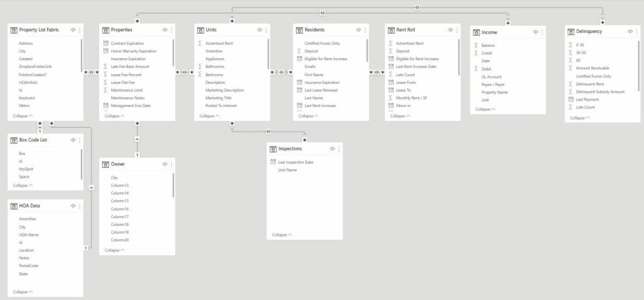This screenshot has height=300, width=644.
Task: Click the Properties table header icon
Action: click(105, 30)
